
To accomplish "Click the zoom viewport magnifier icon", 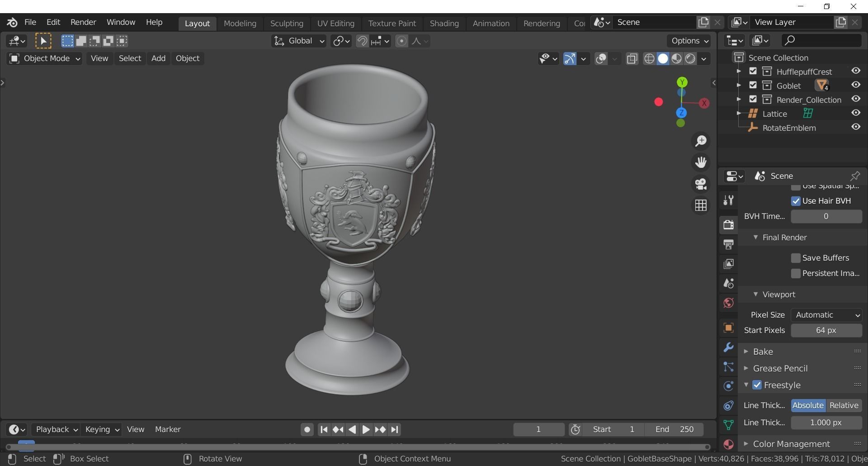I will (701, 141).
